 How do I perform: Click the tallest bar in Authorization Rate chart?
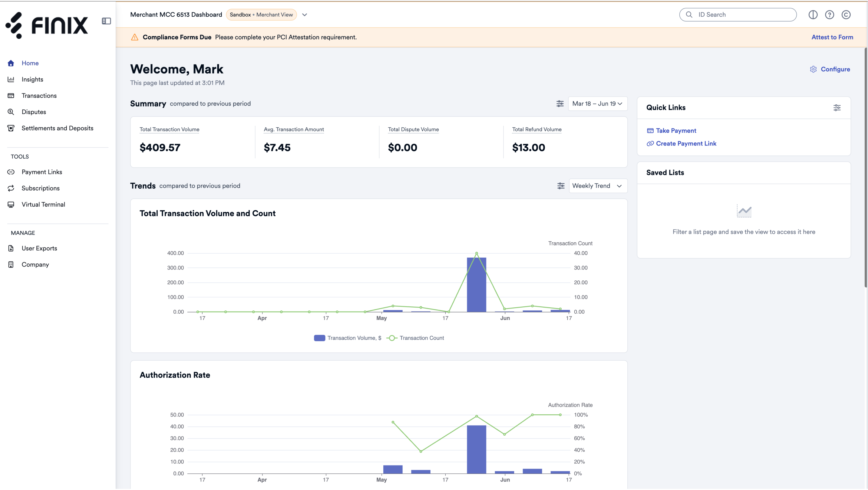[x=476, y=449]
